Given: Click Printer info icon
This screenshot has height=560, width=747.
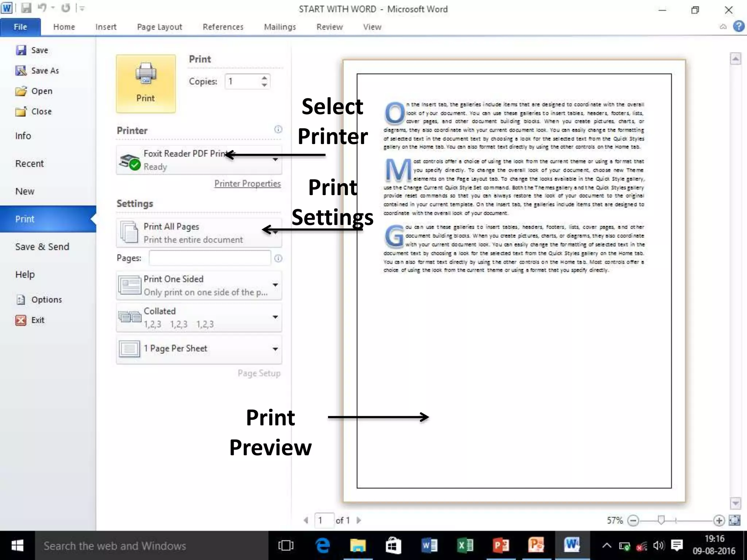Looking at the screenshot, I should click(x=278, y=129).
